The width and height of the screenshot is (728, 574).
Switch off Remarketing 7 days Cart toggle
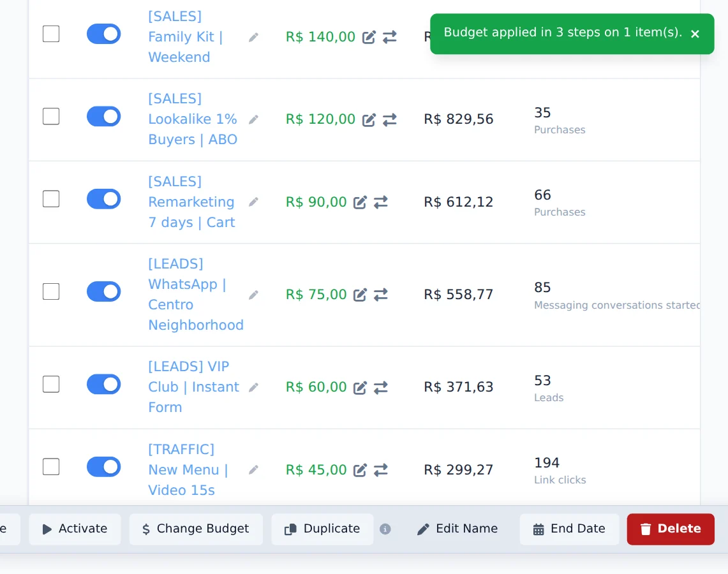pyautogui.click(x=103, y=199)
